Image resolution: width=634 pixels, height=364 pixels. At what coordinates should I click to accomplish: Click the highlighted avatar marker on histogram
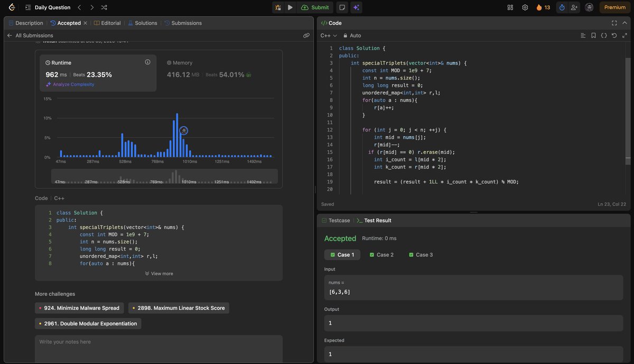(184, 130)
